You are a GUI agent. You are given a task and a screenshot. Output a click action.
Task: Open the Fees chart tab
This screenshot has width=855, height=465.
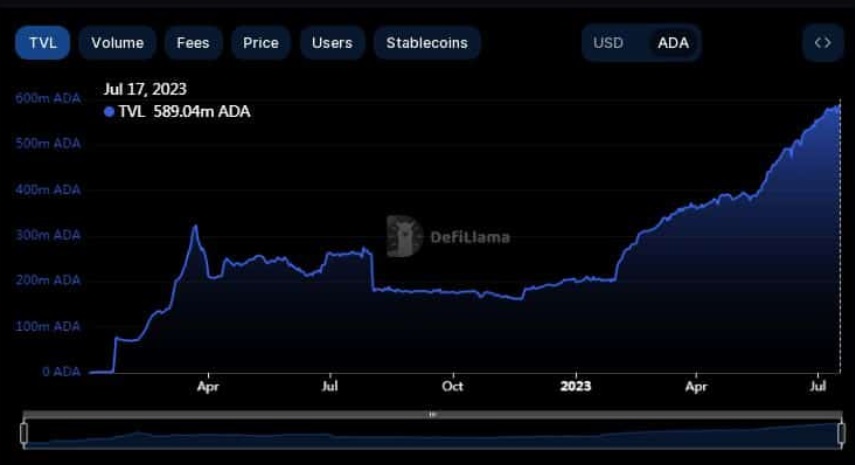193,43
